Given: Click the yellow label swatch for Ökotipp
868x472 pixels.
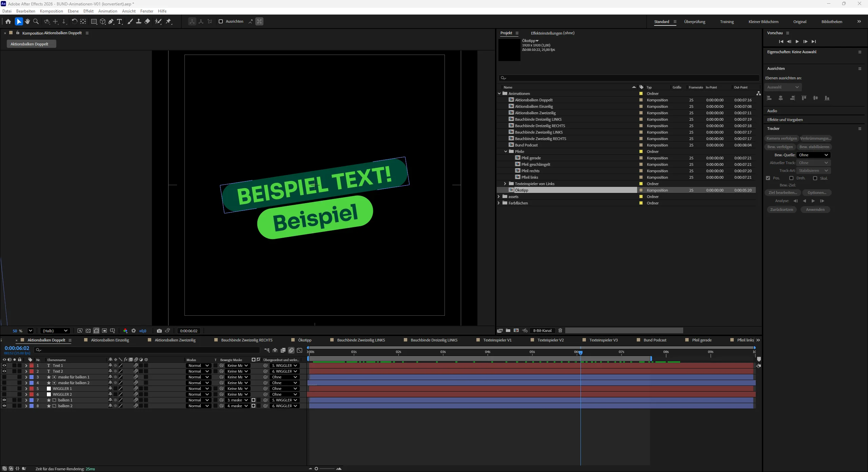Looking at the screenshot, I should tap(641, 190).
